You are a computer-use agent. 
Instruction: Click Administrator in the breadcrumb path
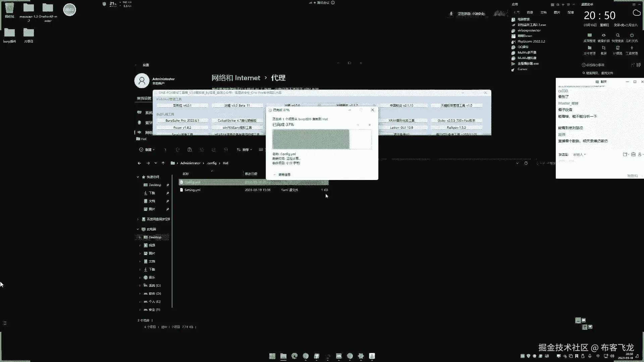pos(190,163)
